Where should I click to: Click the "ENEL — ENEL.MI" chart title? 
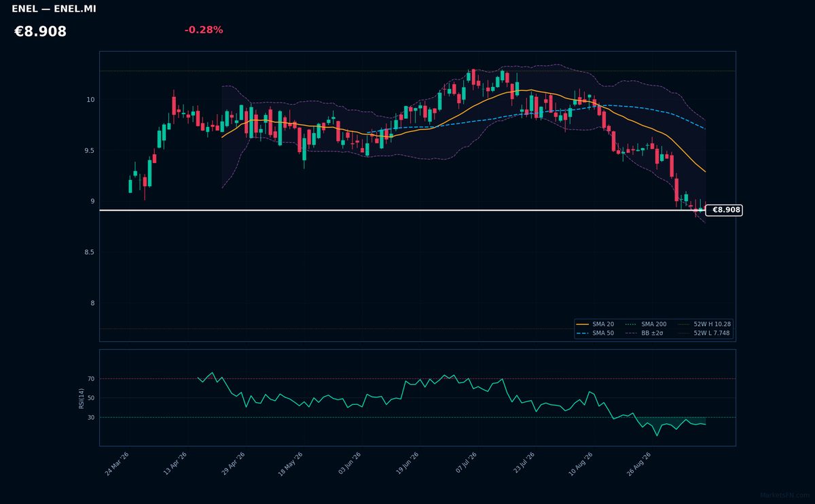[x=54, y=9]
